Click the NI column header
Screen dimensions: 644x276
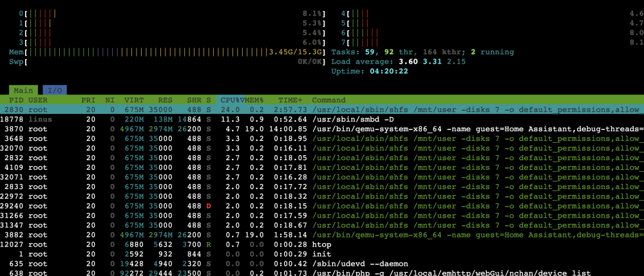pyautogui.click(x=109, y=100)
